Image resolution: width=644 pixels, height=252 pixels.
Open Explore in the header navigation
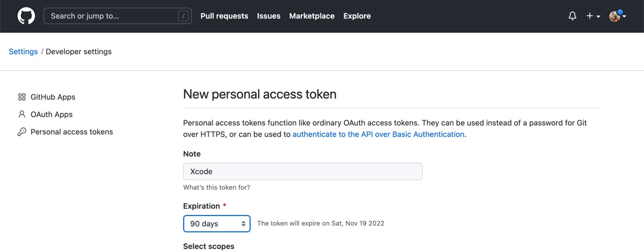[357, 16]
